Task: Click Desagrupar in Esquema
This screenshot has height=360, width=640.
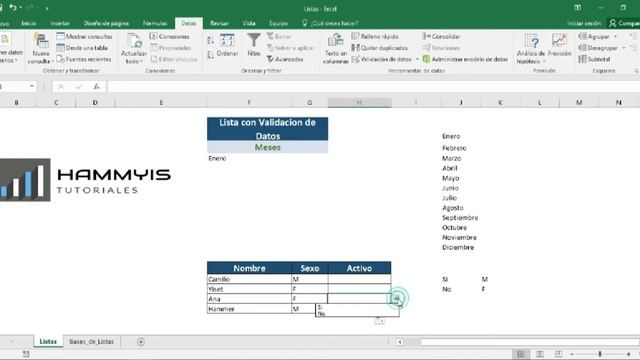Action: click(598, 48)
